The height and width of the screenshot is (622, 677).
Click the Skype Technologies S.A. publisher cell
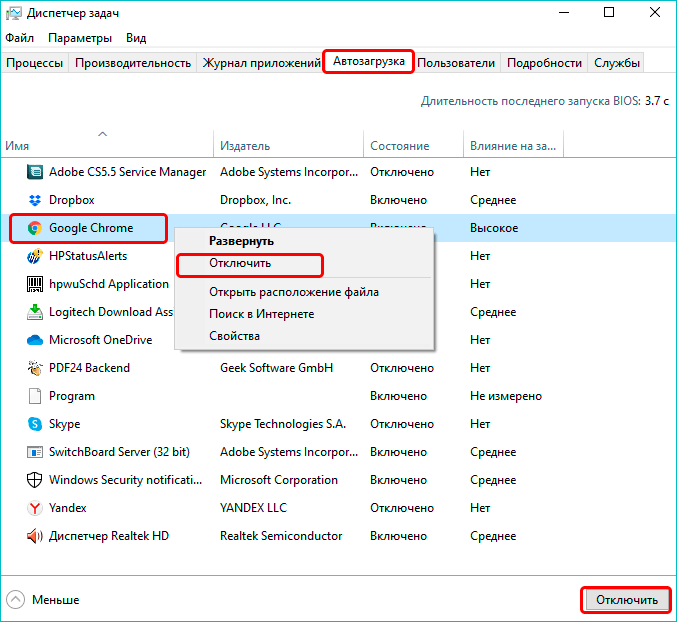(283, 424)
